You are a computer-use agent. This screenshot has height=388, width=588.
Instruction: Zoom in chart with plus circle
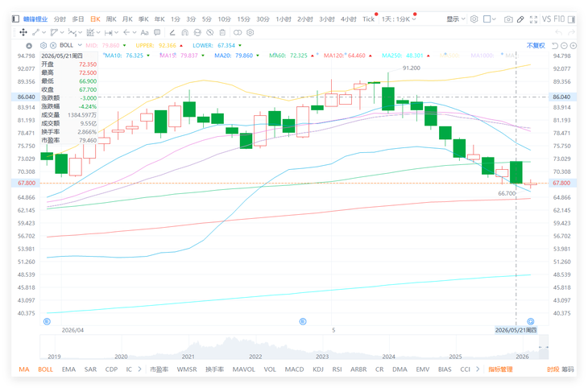[x=574, y=46]
